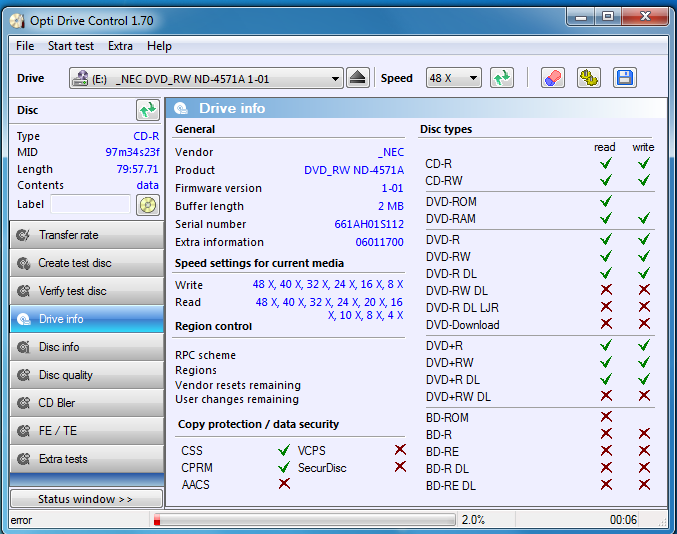Click the CSS green checkmark
This screenshot has width=677, height=534.
[284, 451]
